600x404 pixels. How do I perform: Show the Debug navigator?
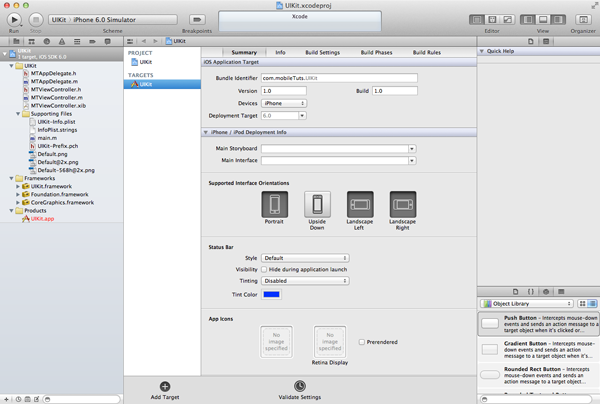pyautogui.click(x=77, y=41)
